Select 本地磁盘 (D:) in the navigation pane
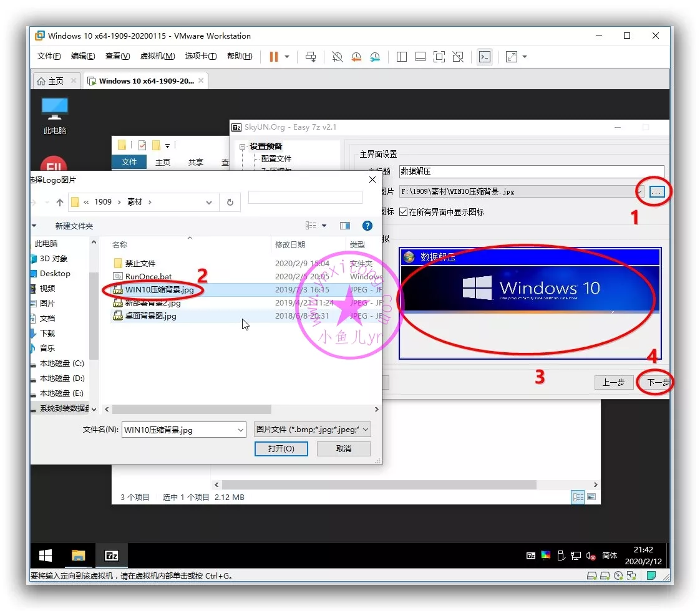The width and height of the screenshot is (700, 611). tap(62, 378)
